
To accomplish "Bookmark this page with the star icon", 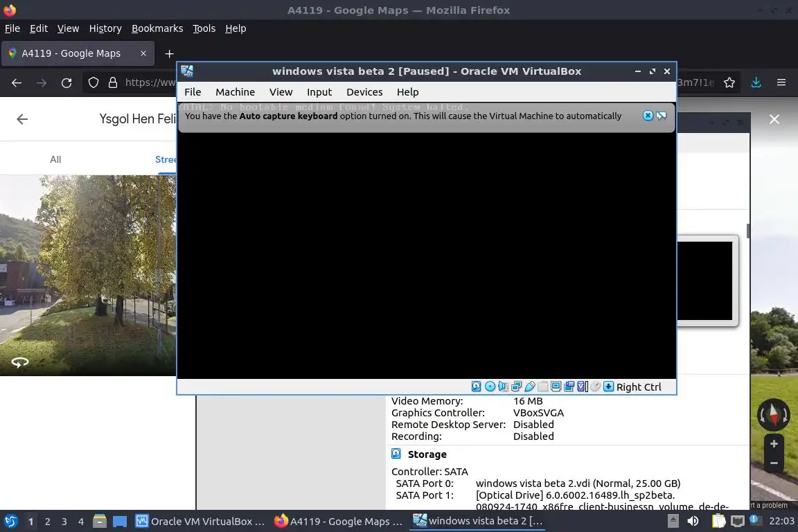I will coord(729,82).
